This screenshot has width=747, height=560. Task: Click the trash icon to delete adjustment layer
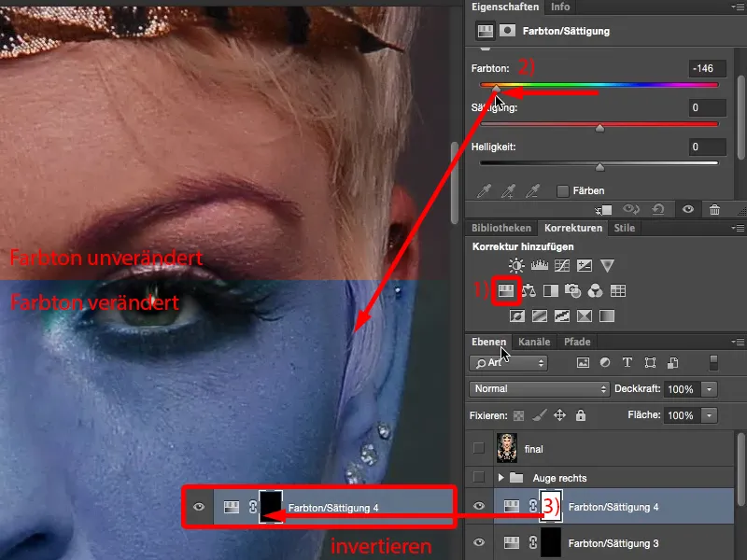coord(715,209)
